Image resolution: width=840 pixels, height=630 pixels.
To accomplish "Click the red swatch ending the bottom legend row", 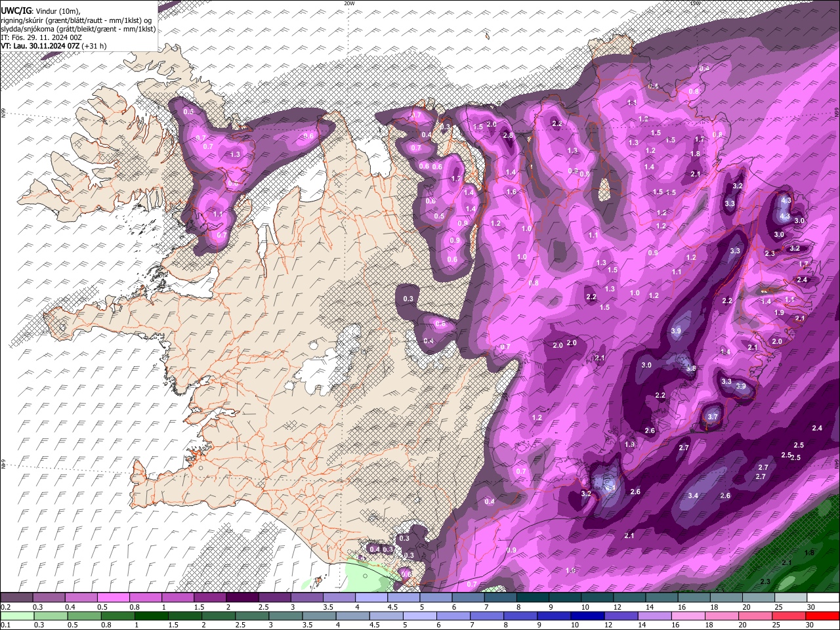I will (x=822, y=616).
